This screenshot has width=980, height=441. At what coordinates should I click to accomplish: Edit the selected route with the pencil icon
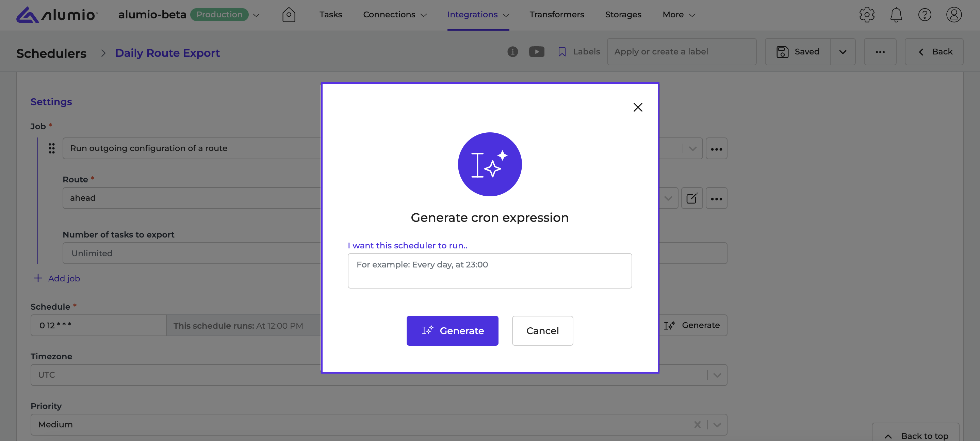(x=692, y=198)
